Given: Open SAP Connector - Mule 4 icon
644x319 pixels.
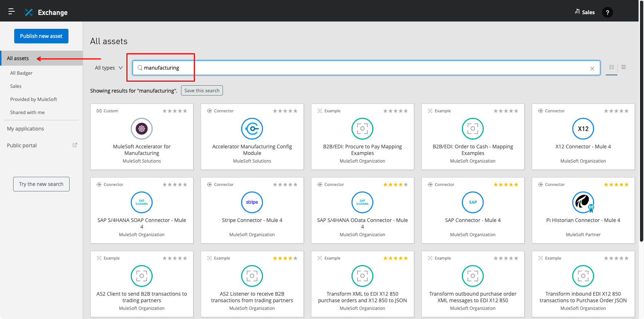Looking at the screenshot, I should (x=473, y=202).
